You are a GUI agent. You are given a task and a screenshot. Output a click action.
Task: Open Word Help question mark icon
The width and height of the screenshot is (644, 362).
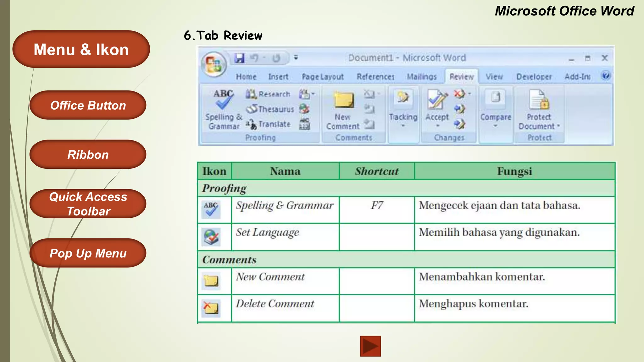606,76
